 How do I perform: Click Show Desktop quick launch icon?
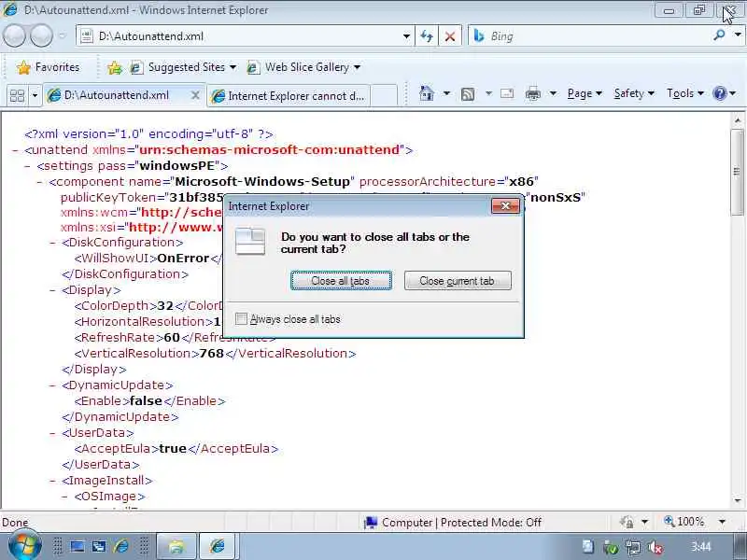tap(78, 547)
